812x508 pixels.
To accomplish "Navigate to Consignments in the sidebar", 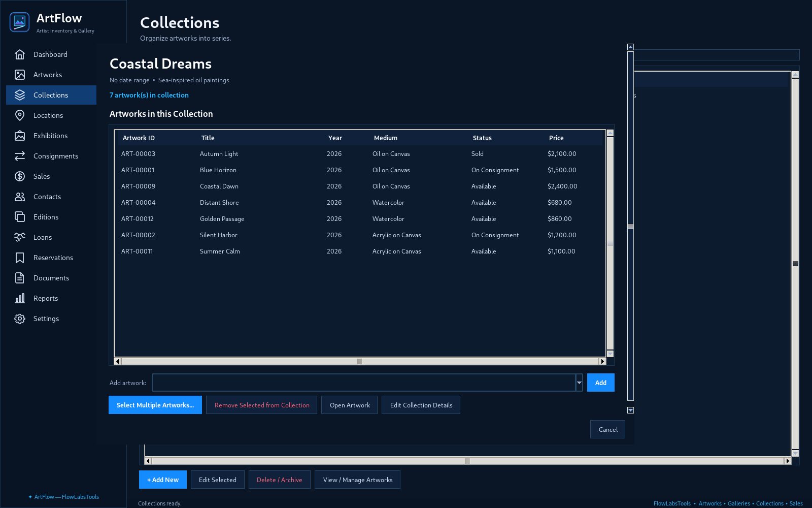I will 51,156.
